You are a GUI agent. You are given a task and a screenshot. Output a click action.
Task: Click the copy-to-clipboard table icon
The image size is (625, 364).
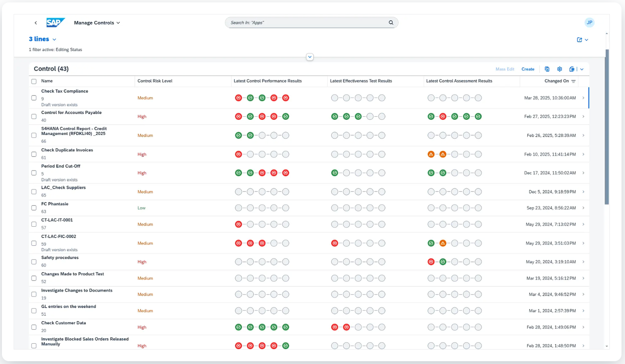(547, 69)
